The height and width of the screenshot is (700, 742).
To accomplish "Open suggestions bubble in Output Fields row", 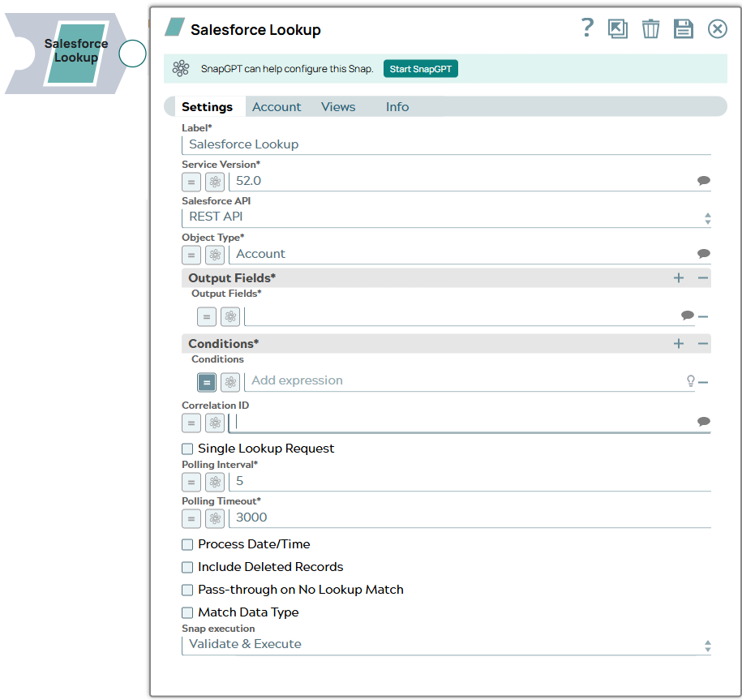I will coord(688,316).
